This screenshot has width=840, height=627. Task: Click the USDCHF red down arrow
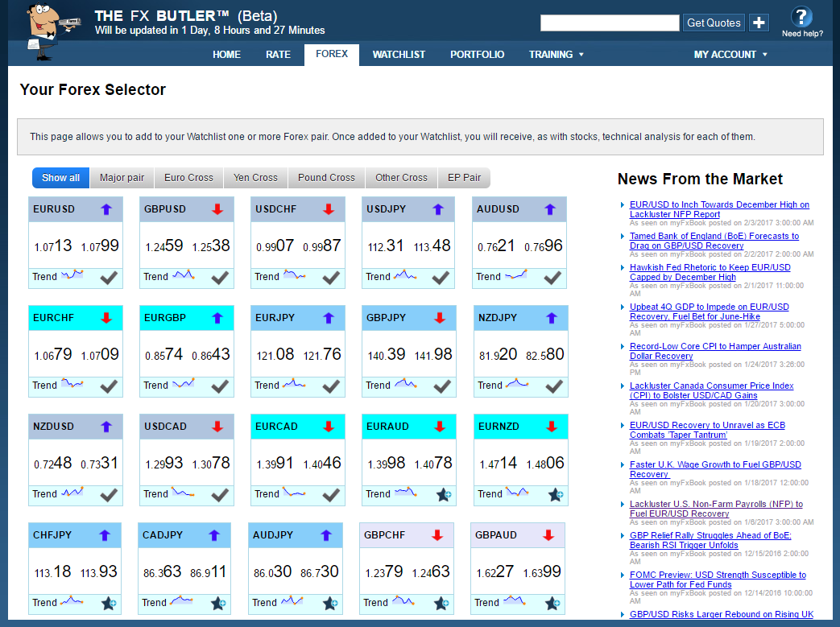tap(329, 209)
